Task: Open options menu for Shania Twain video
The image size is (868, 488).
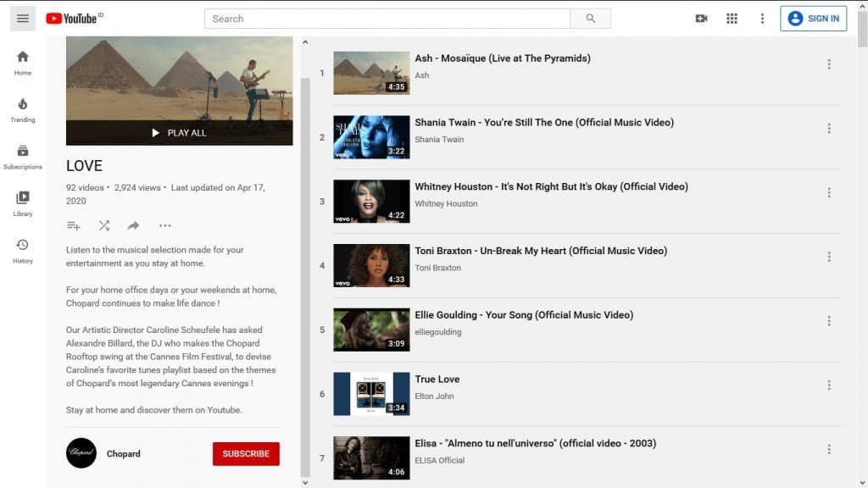Action: point(829,129)
